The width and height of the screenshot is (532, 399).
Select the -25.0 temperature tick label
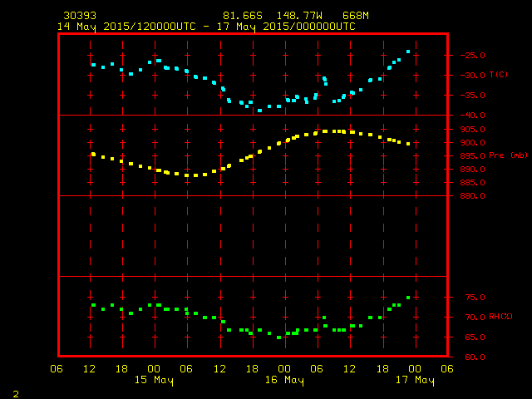coord(472,56)
